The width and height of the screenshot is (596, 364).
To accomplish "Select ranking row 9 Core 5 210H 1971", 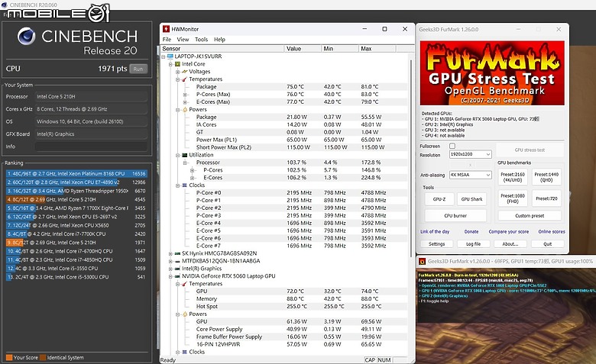I will click(76, 243).
